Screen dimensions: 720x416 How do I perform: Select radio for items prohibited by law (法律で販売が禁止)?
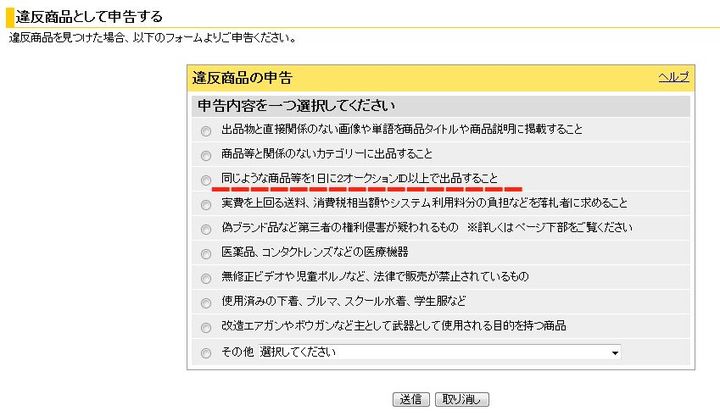[x=206, y=278]
